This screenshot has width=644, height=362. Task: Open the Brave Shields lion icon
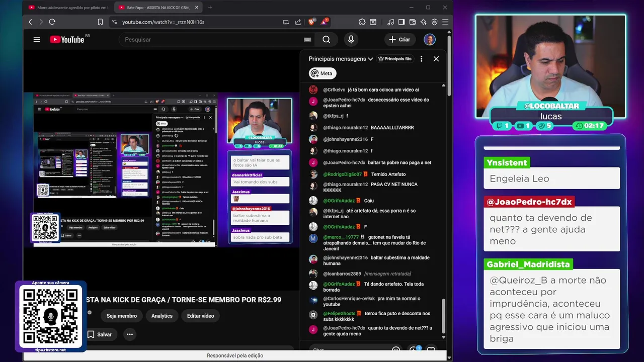312,22
